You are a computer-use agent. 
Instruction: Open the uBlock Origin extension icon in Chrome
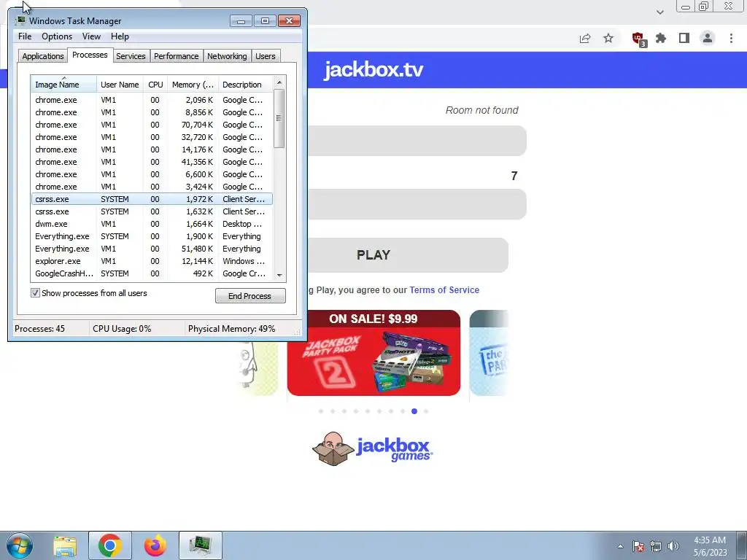pos(638,39)
